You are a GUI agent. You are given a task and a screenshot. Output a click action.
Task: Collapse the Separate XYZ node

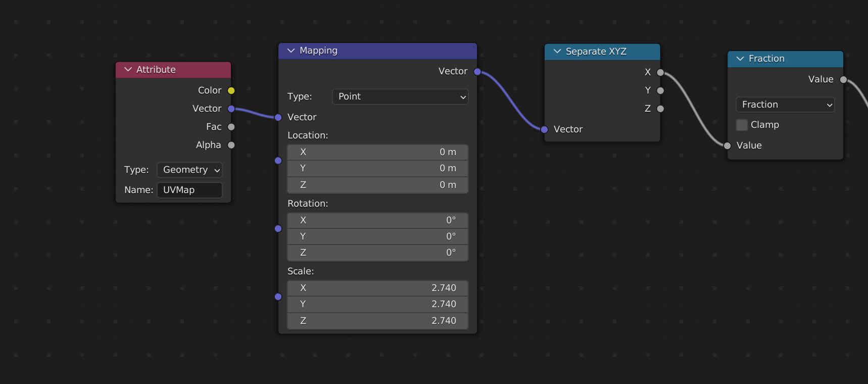click(x=557, y=52)
